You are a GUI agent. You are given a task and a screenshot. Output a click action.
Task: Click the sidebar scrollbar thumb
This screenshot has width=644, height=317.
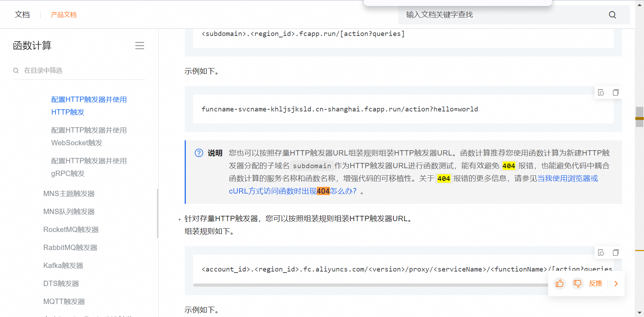157,213
